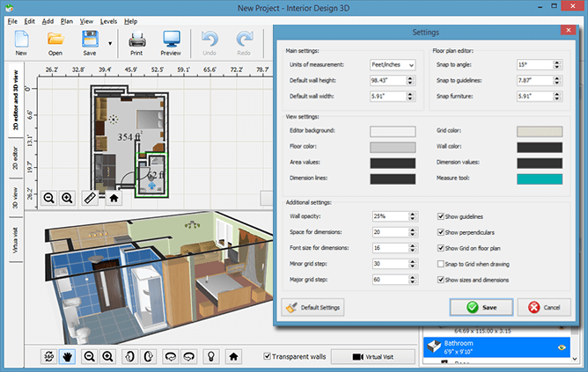Screen dimensions: 588x372
Task: Click the Bathroom room icon in list
Action: point(434,346)
